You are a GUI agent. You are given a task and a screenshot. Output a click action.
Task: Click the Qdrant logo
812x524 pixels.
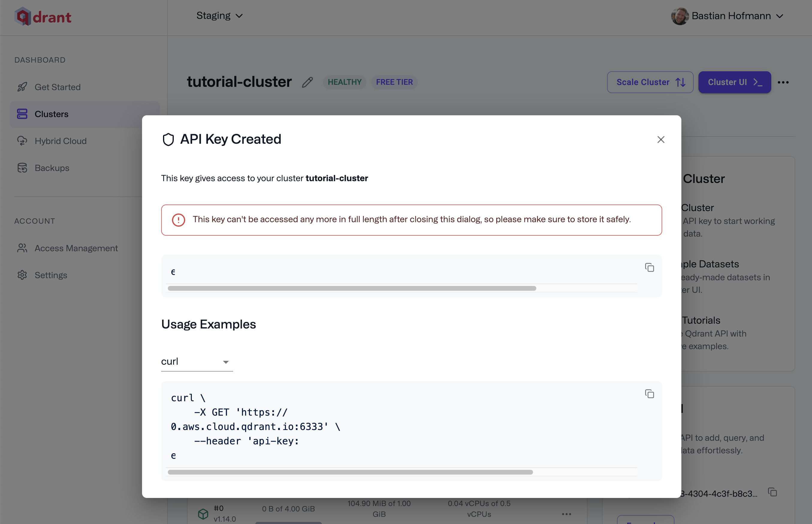[x=43, y=16]
